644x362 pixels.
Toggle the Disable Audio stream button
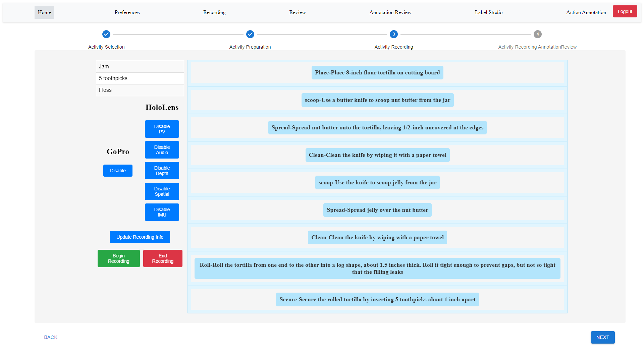[162, 150]
